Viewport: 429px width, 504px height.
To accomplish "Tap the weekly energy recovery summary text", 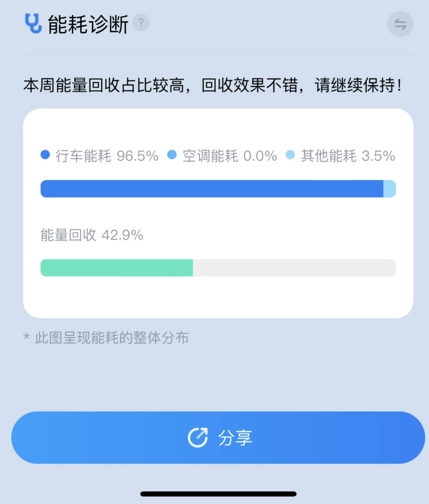I will point(213,85).
